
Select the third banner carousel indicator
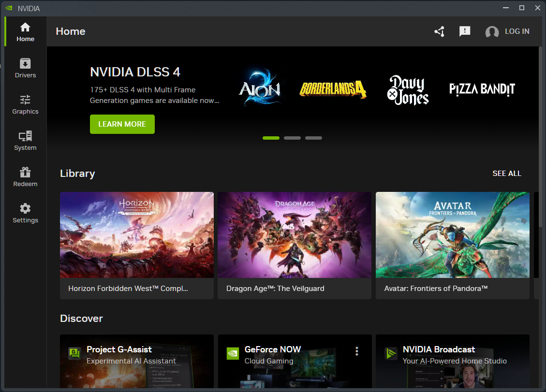pyautogui.click(x=313, y=138)
